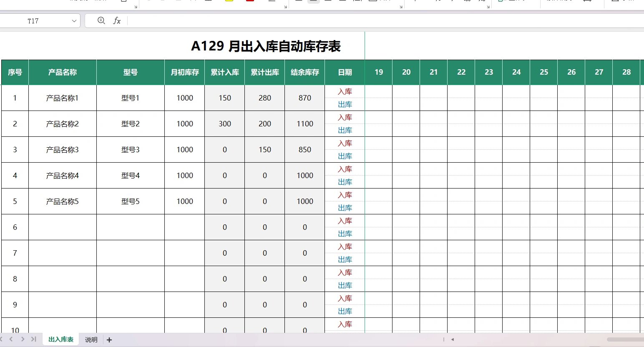This screenshot has height=347, width=644.
Task: Click the fx insert function icon
Action: tap(117, 20)
